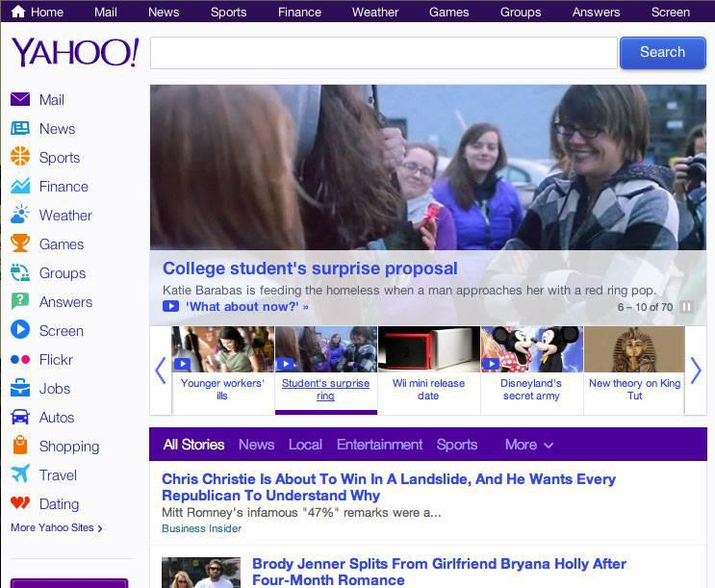
Task: Click the Search button
Action: [663, 53]
